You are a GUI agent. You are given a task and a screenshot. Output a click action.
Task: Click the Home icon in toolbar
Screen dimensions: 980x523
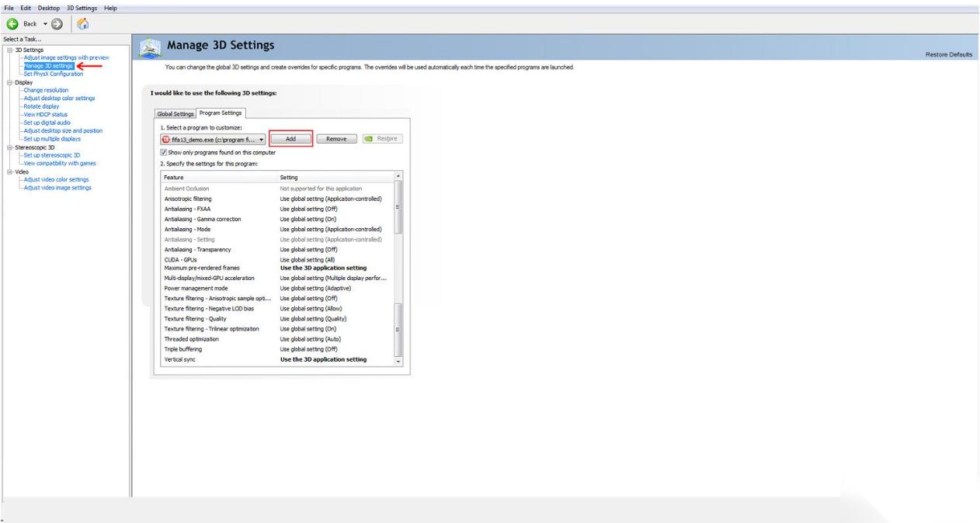click(x=83, y=23)
